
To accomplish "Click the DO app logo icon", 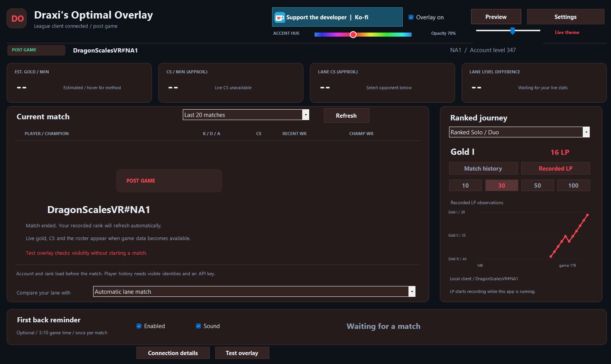I will pos(17,19).
